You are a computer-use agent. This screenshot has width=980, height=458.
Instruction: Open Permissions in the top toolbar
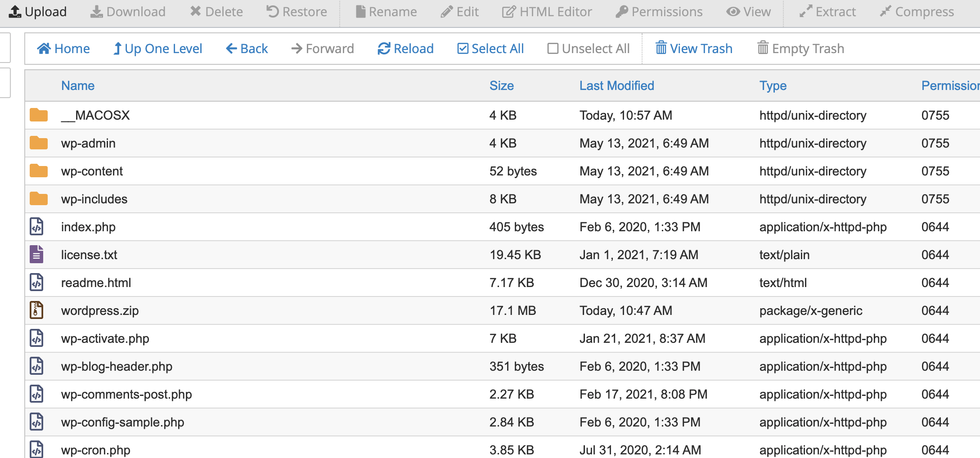click(659, 12)
